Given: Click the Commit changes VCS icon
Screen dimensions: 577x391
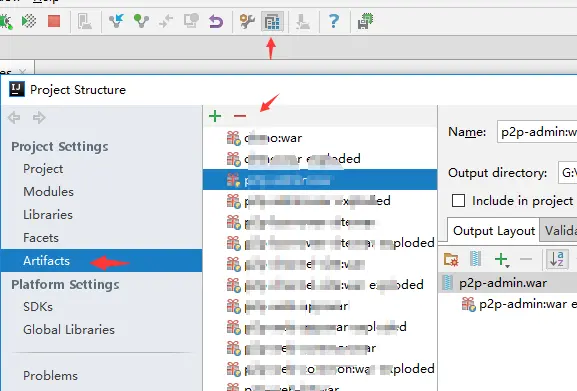Looking at the screenshot, I should click(x=141, y=21).
